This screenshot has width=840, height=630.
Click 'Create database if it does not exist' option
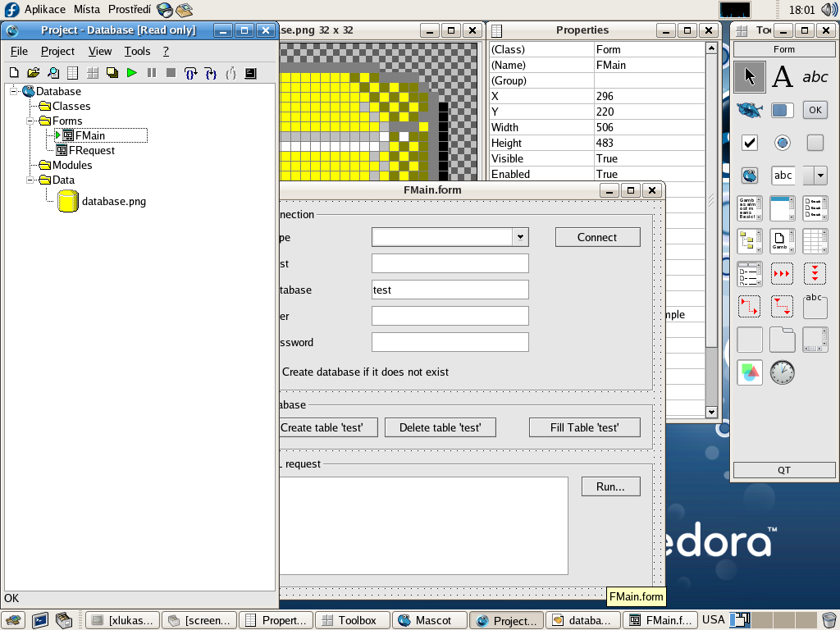point(365,372)
